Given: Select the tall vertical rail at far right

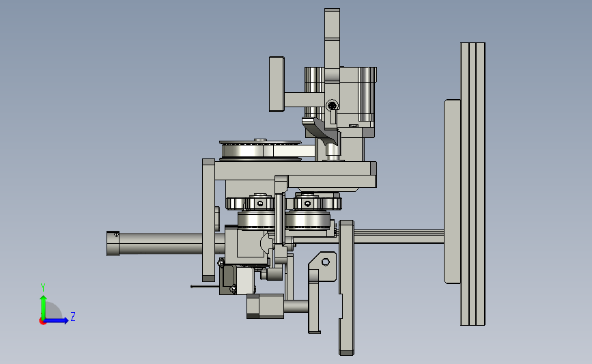Looking at the screenshot, I should pyautogui.click(x=473, y=184).
